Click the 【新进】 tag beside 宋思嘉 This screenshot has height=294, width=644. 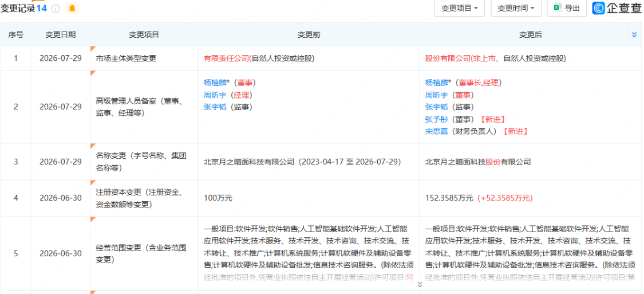coord(514,132)
